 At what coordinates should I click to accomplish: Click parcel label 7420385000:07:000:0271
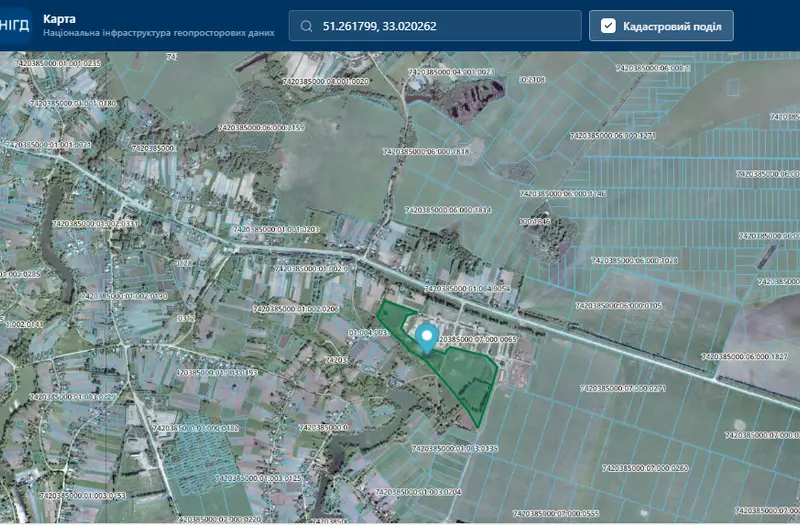point(622,388)
